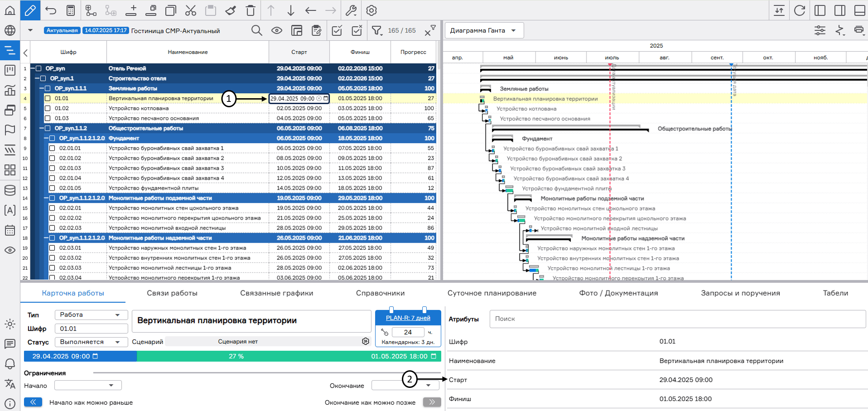
Task: Open settings gear icon in top toolbar
Action: click(x=371, y=10)
